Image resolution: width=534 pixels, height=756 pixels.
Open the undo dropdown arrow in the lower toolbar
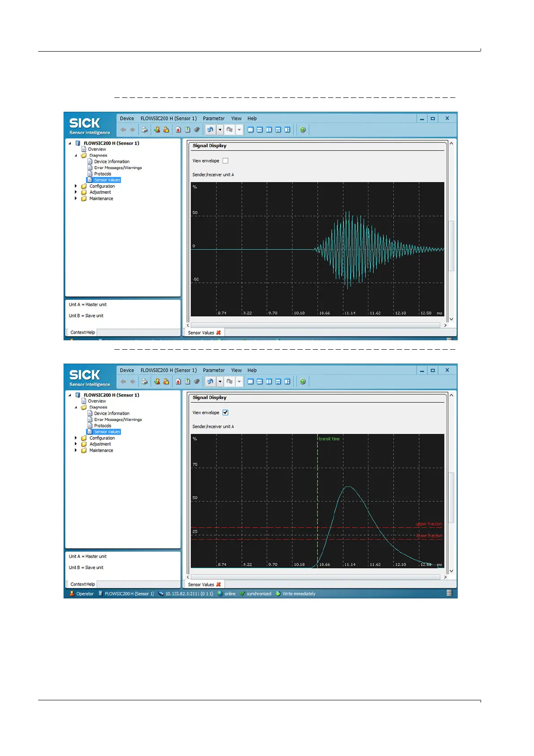pyautogui.click(x=220, y=382)
